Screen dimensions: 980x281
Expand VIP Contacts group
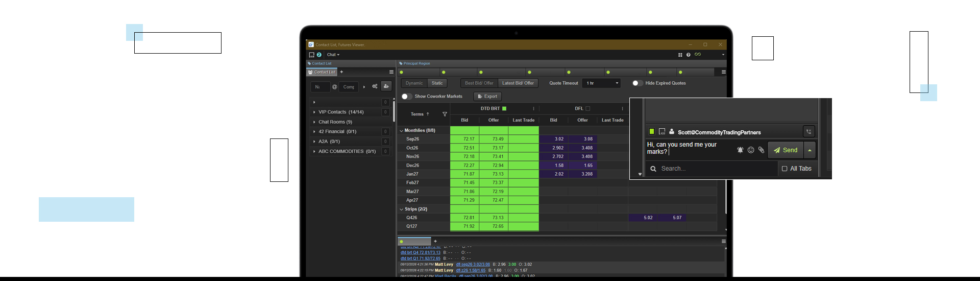(x=314, y=112)
